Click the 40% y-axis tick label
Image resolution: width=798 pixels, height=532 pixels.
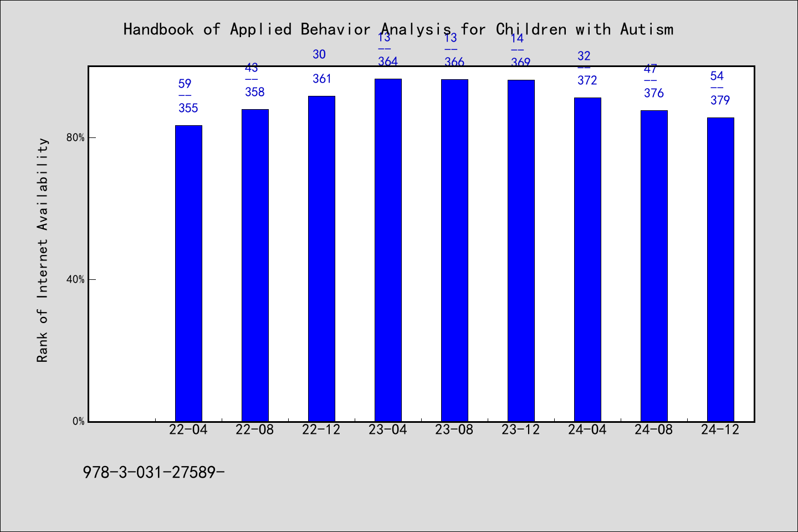(75, 280)
